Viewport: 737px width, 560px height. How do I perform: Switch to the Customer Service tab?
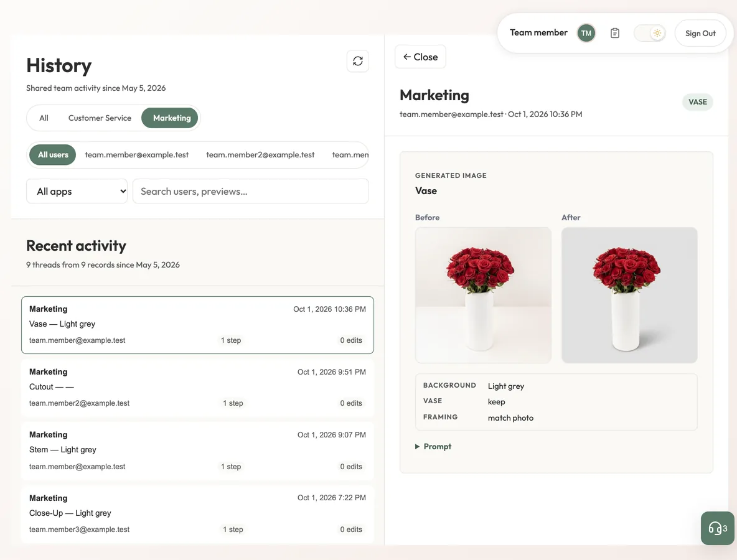(x=100, y=118)
